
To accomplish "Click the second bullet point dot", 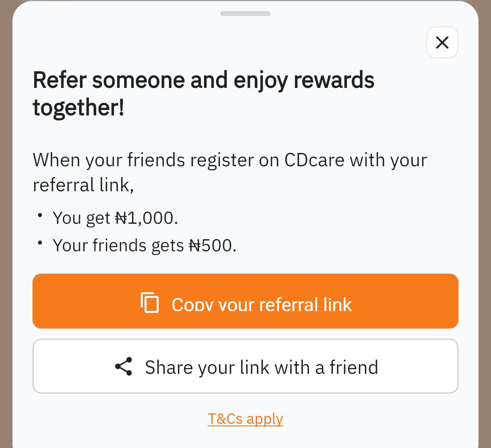I will 40,243.
